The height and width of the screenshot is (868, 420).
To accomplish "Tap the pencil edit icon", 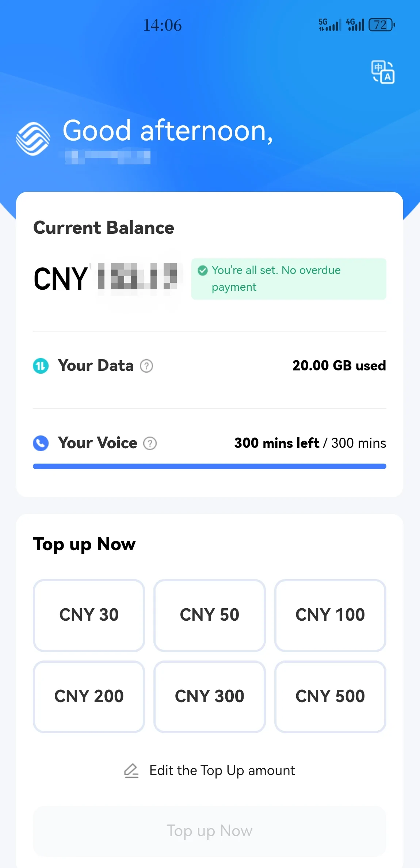I will pos(131,770).
